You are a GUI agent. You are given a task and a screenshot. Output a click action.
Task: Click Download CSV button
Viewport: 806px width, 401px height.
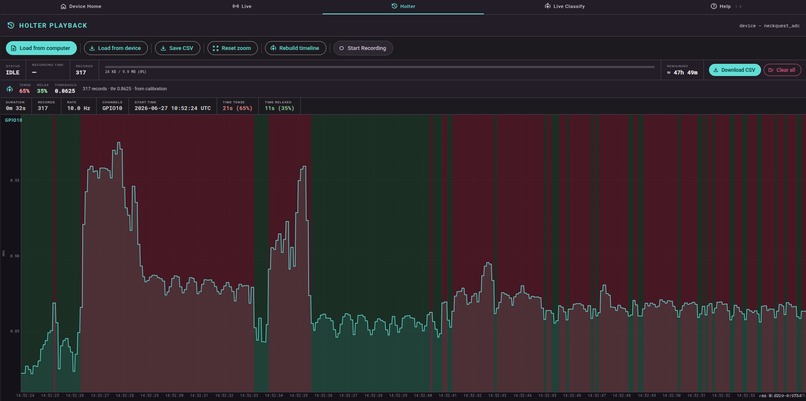735,70
